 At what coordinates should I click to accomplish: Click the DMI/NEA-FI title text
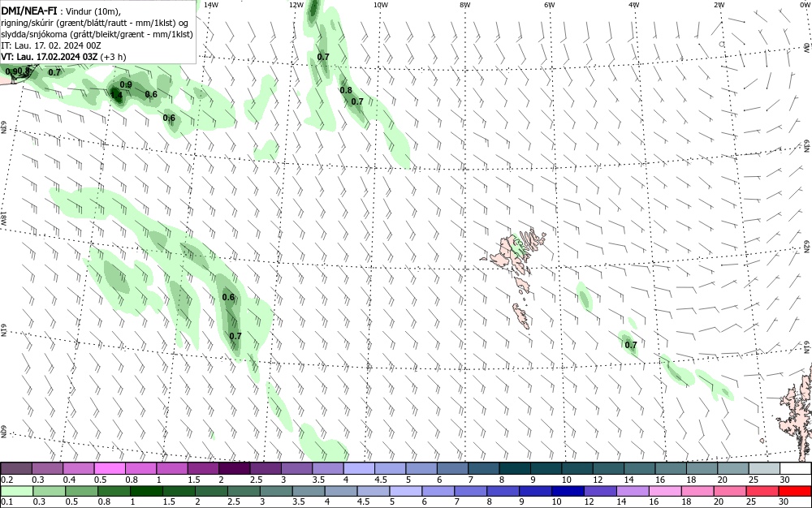pos(29,11)
